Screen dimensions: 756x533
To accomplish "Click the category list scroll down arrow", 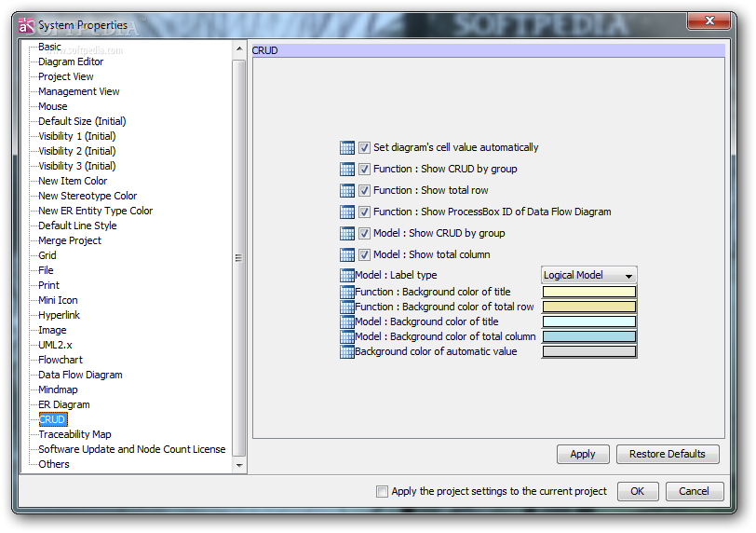I will tap(239, 466).
